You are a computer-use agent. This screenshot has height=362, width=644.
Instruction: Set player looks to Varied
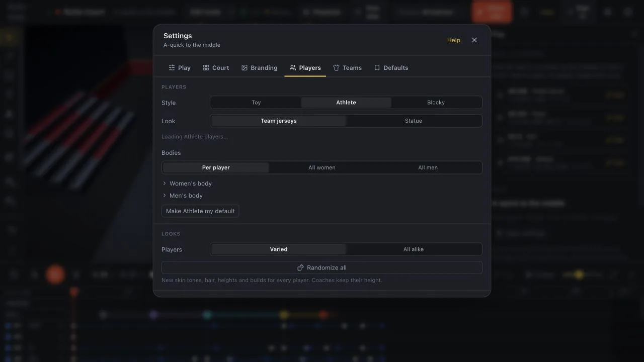(x=278, y=249)
